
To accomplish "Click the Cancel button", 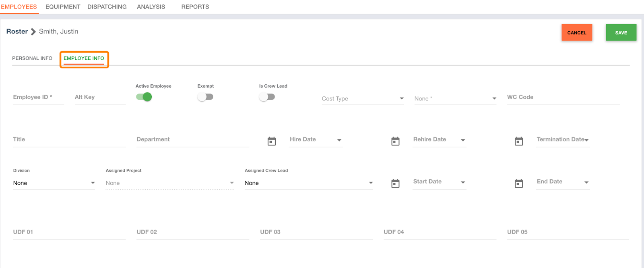I will pyautogui.click(x=577, y=33).
